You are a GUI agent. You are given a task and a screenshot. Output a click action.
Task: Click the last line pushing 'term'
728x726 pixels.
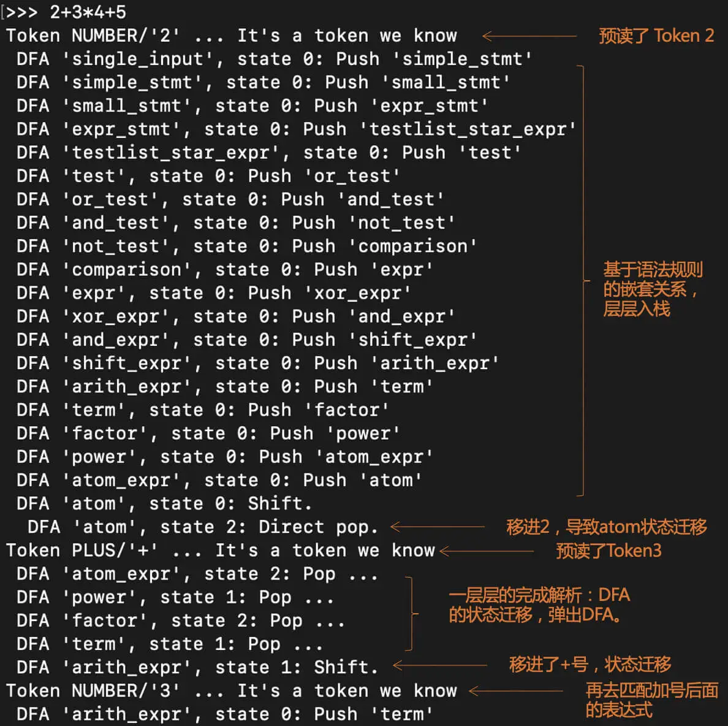tap(225, 714)
